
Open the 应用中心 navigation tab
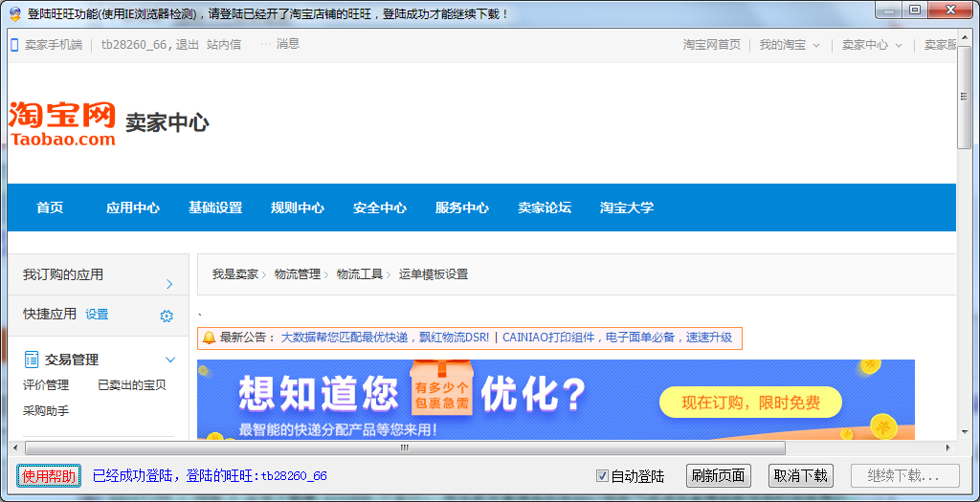click(133, 207)
